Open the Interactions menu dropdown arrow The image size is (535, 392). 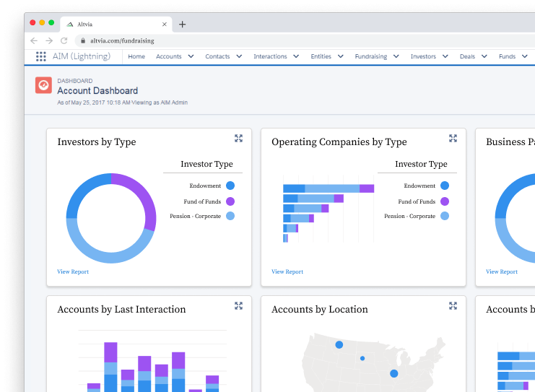point(296,56)
